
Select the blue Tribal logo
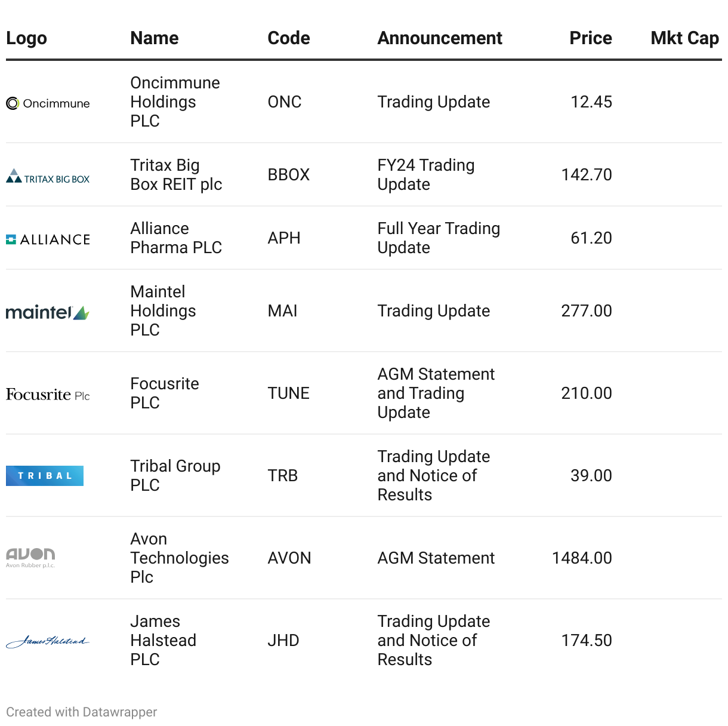[x=45, y=476]
